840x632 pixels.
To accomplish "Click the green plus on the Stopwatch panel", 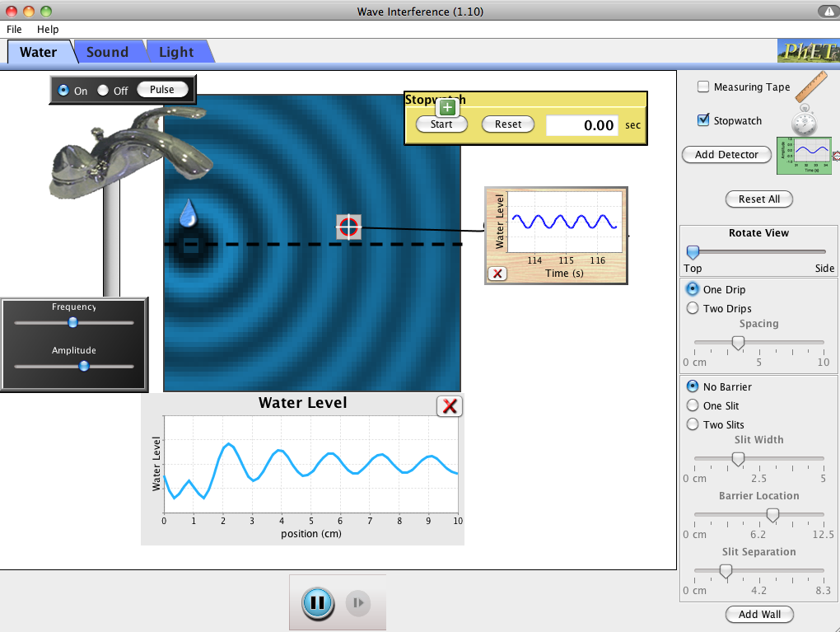I will click(x=446, y=107).
